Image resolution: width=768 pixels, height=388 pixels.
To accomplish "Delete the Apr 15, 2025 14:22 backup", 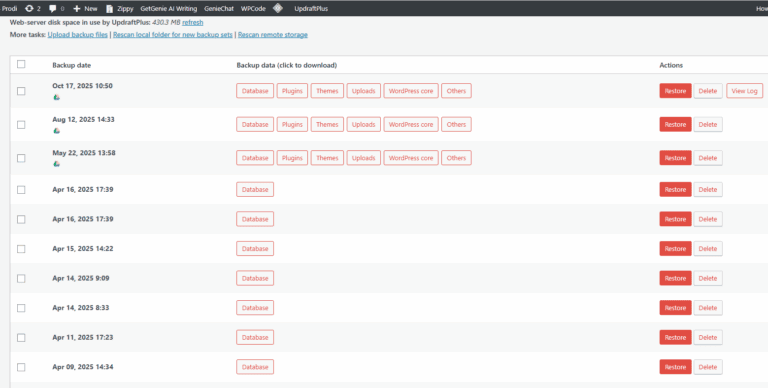I will pos(708,248).
